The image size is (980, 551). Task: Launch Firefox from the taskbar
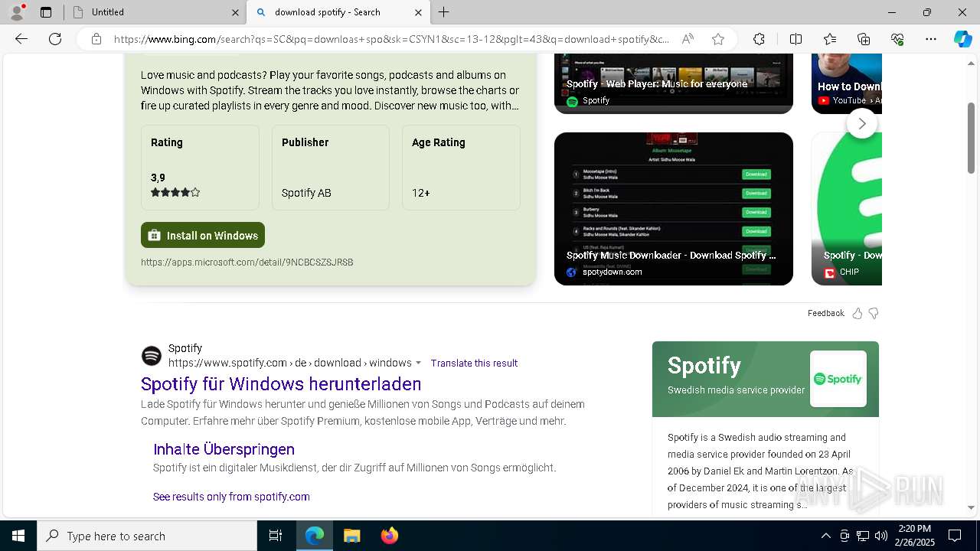[389, 536]
